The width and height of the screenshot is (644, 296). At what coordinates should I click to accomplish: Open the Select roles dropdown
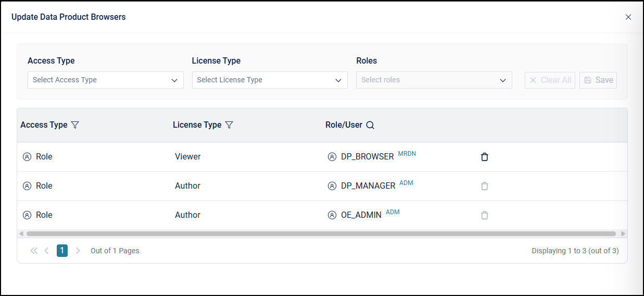point(434,80)
